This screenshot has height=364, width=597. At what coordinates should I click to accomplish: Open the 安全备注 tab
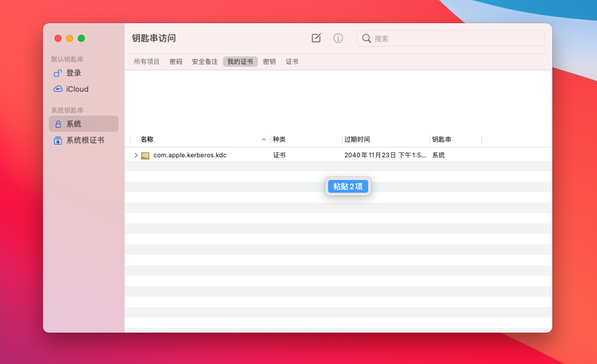(204, 62)
